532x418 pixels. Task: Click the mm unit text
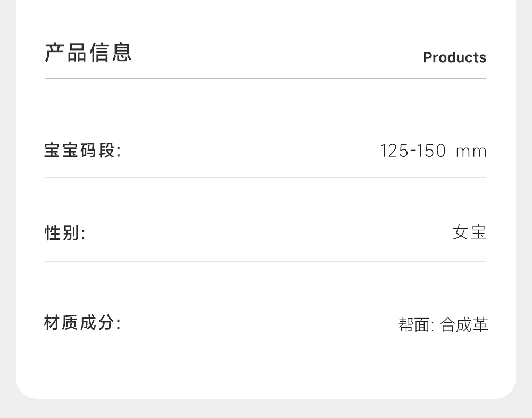(x=471, y=152)
